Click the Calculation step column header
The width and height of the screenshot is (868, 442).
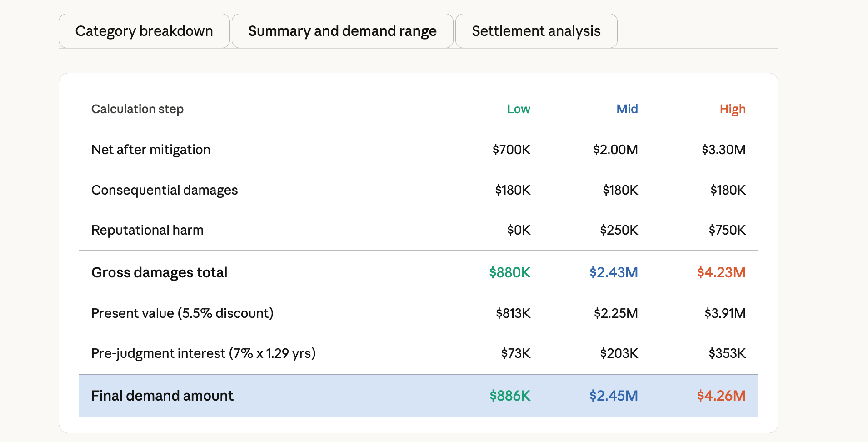tap(137, 109)
